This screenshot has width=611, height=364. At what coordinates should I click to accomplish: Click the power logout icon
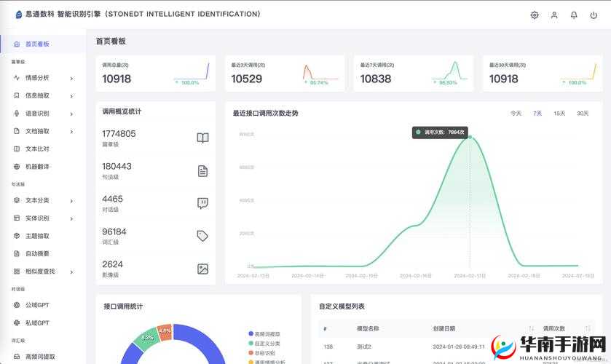[x=594, y=15]
